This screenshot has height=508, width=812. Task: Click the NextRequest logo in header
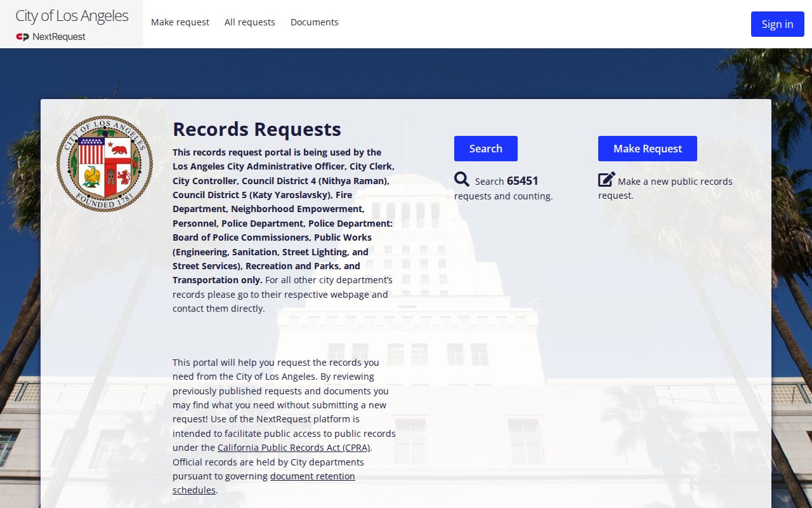51,37
